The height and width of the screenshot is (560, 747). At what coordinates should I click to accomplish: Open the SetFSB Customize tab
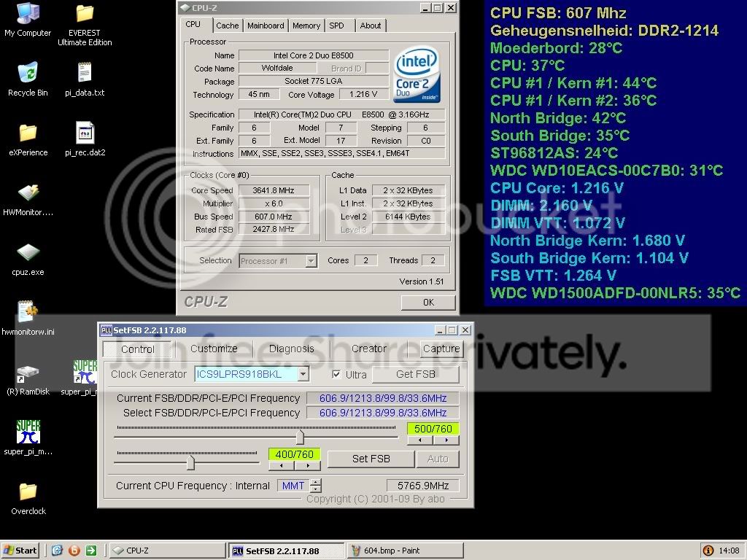tap(214, 349)
